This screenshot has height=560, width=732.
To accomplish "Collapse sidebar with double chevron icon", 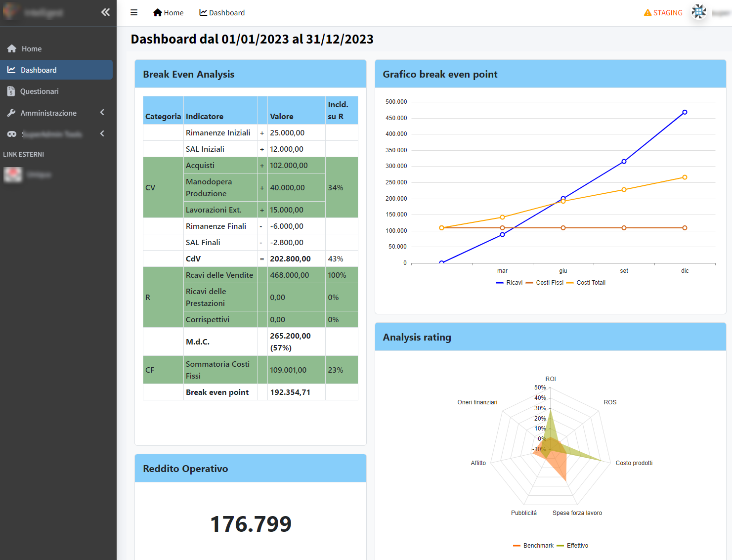I will (x=105, y=12).
